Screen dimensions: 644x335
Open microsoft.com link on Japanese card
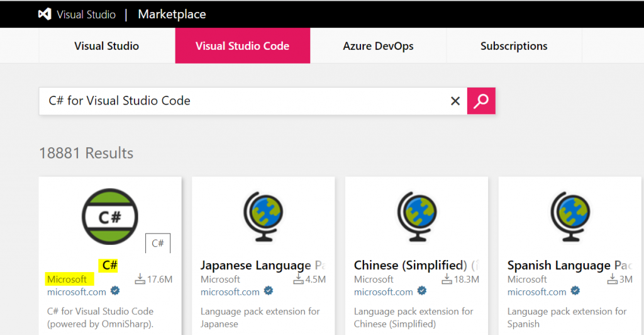[x=230, y=292]
